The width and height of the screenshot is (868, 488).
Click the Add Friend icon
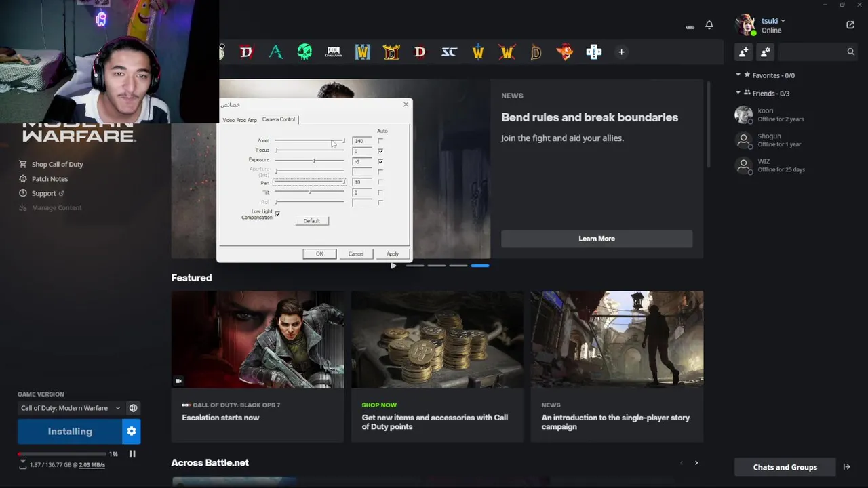(744, 52)
